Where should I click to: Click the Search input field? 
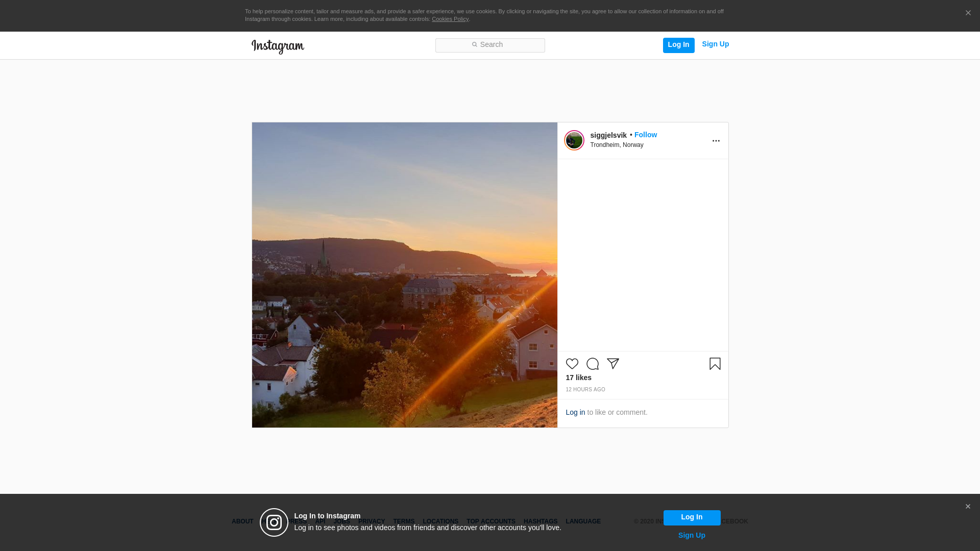(490, 45)
